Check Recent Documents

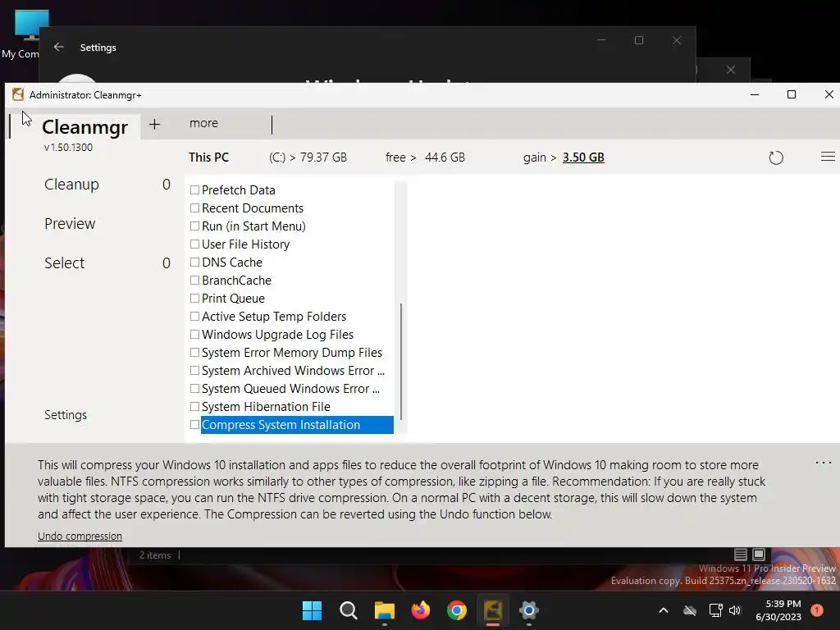point(194,208)
